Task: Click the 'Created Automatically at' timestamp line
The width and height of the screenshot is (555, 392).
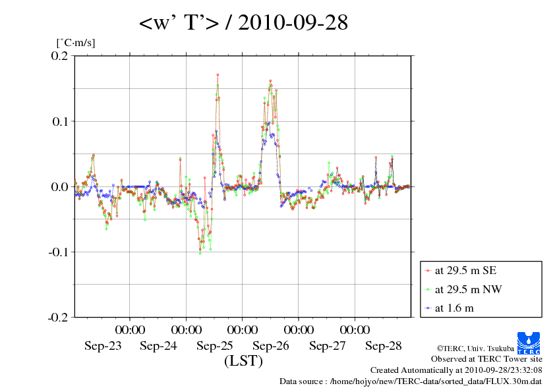Action: click(456, 370)
